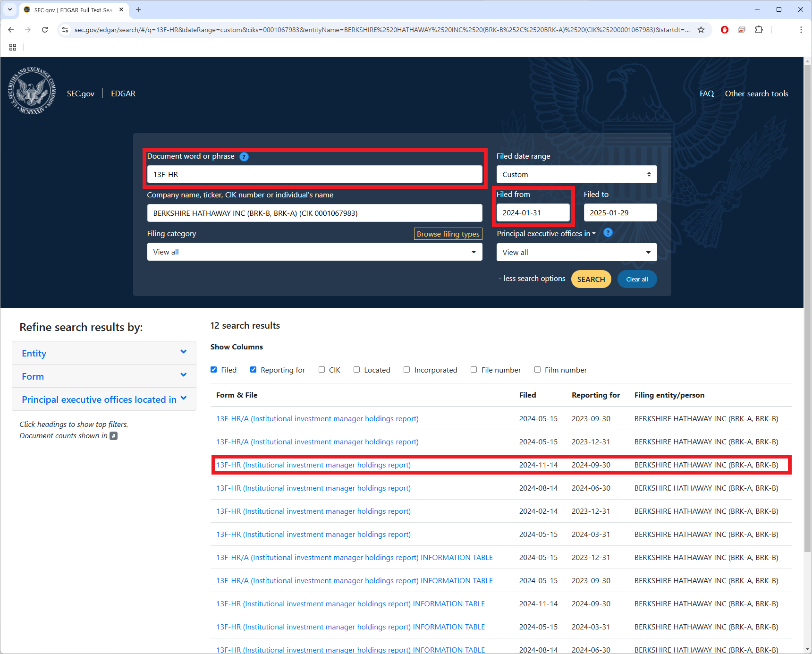
Task: Reload the EDGAR search page
Action: (45, 30)
